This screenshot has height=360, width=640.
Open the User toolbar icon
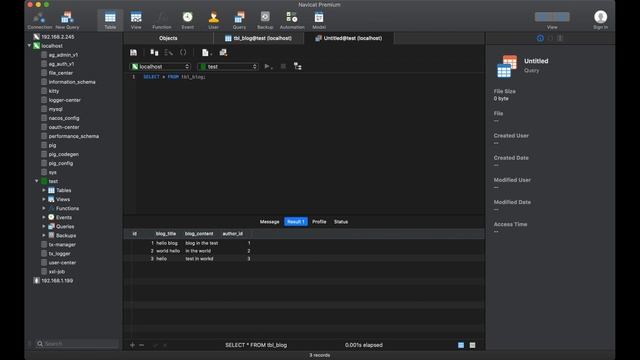213,20
